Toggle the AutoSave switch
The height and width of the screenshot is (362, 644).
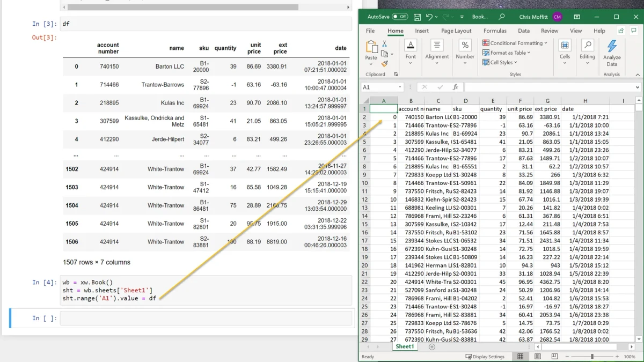pyautogui.click(x=400, y=17)
